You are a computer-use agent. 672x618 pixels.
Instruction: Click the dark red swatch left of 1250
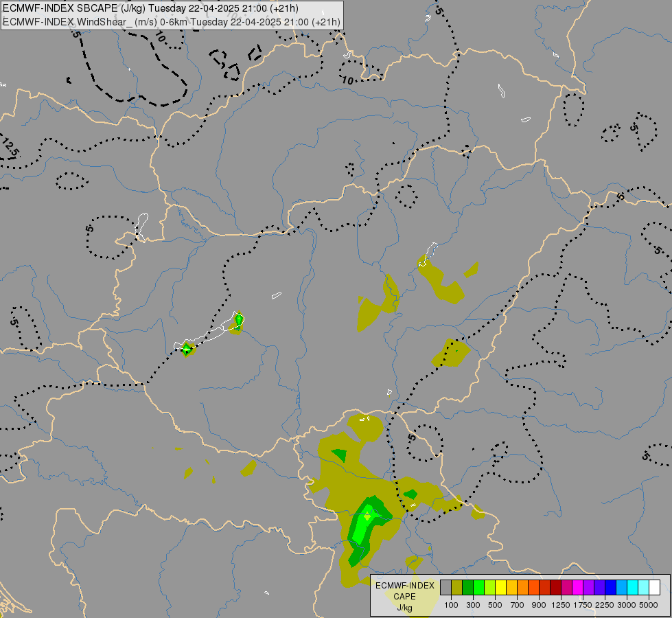click(556, 588)
